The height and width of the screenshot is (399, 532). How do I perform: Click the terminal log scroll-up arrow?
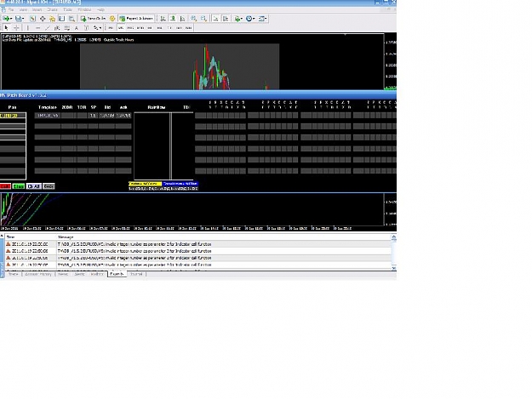(394, 237)
